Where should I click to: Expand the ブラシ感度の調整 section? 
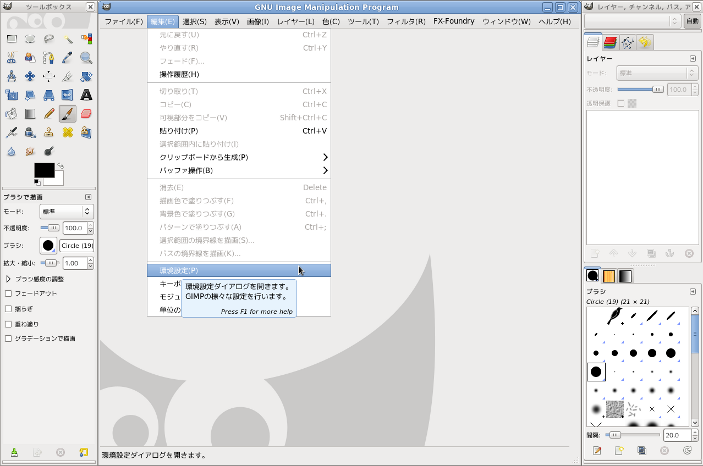8,279
